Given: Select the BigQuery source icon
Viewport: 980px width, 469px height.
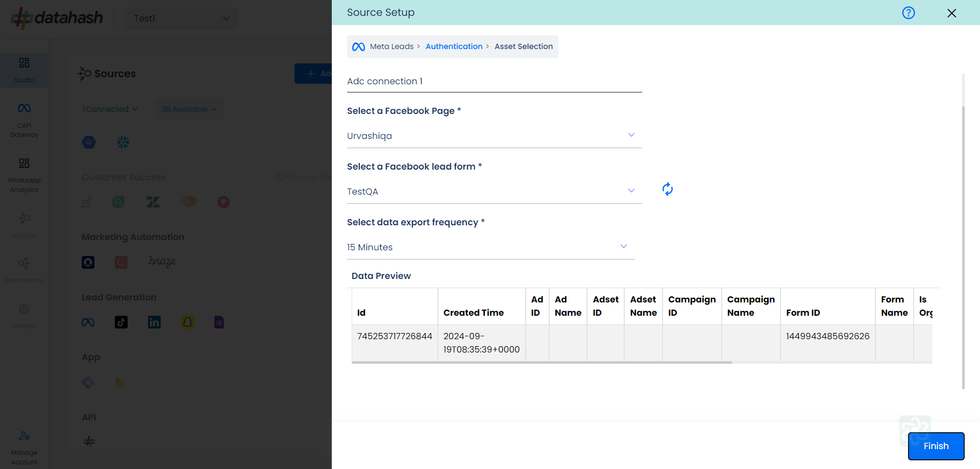Looking at the screenshot, I should pos(89,142).
